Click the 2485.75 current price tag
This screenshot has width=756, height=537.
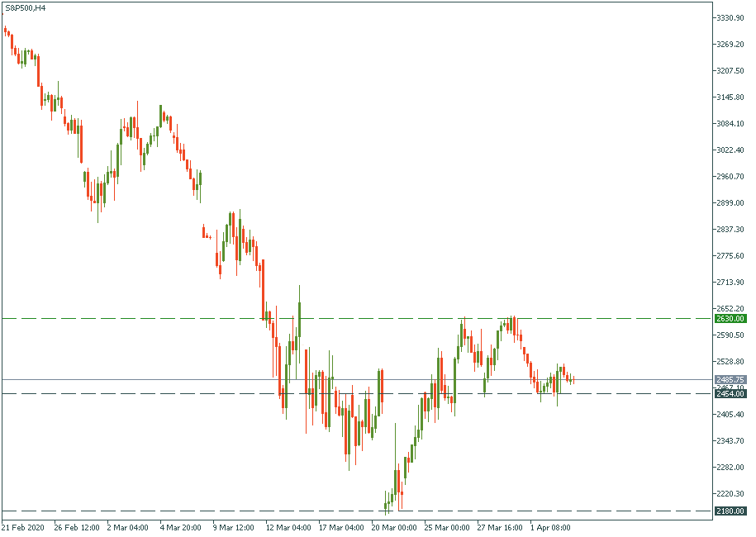730,379
